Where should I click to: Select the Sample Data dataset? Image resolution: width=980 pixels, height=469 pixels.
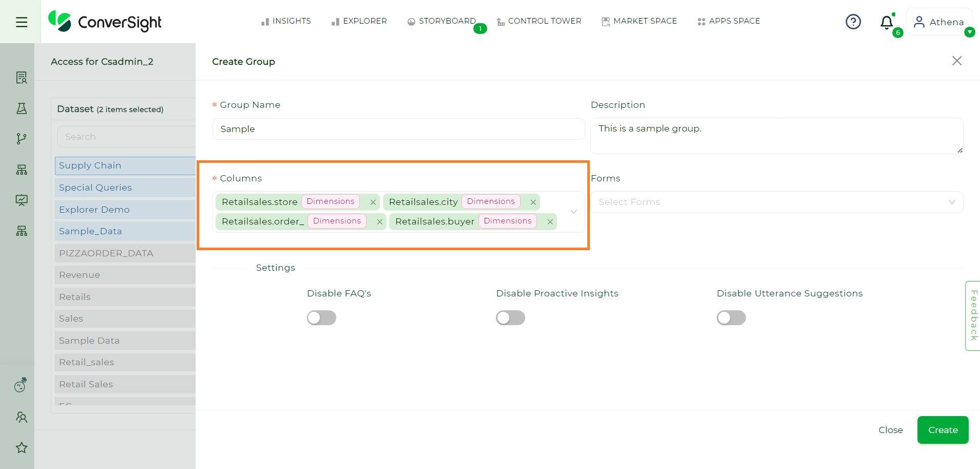125,341
